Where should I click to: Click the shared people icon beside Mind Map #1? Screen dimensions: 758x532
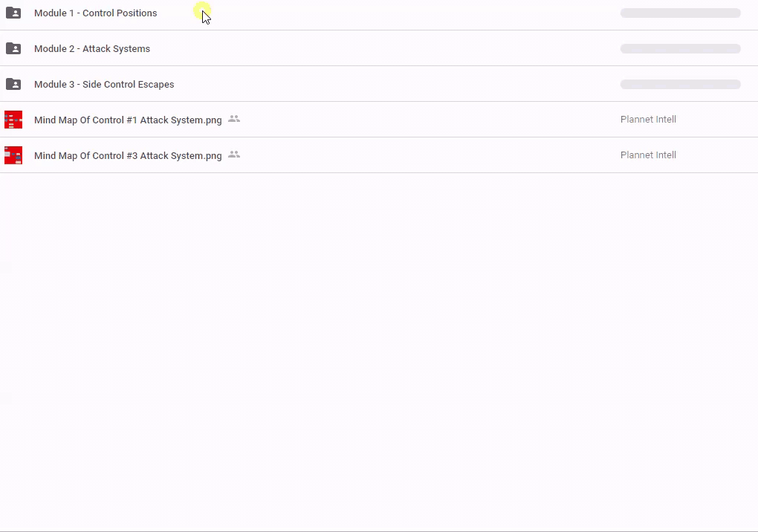click(234, 119)
